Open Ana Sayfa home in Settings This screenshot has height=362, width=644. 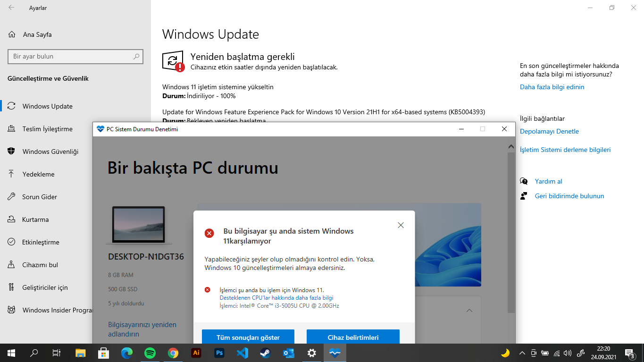37,34
